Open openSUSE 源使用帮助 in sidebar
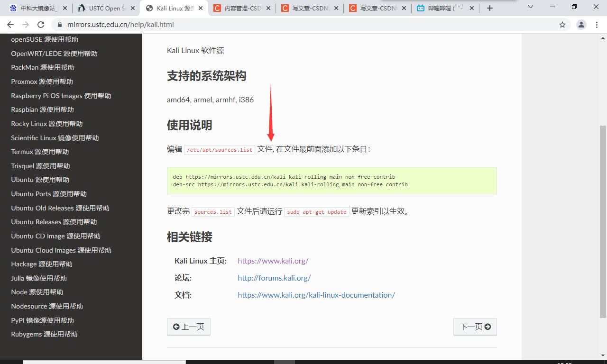This screenshot has width=607, height=364. tap(45, 39)
